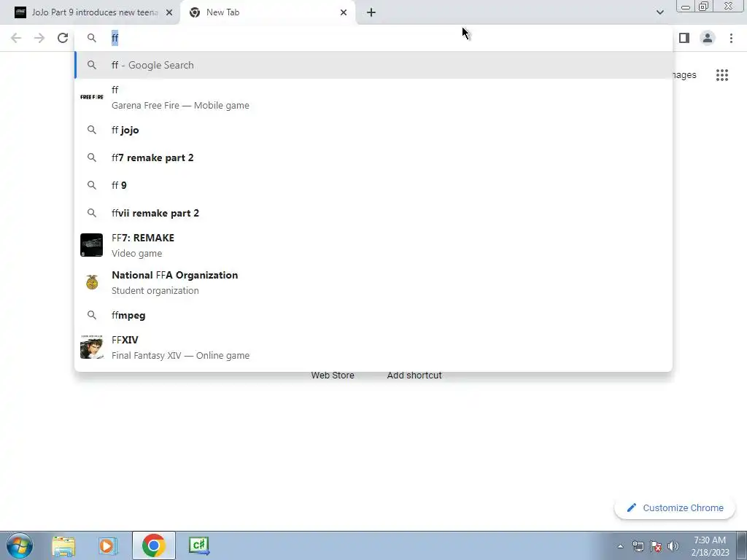Open 'FF7: REMAKE' video game suggestion
Screen dimensions: 747x560
coord(373,245)
